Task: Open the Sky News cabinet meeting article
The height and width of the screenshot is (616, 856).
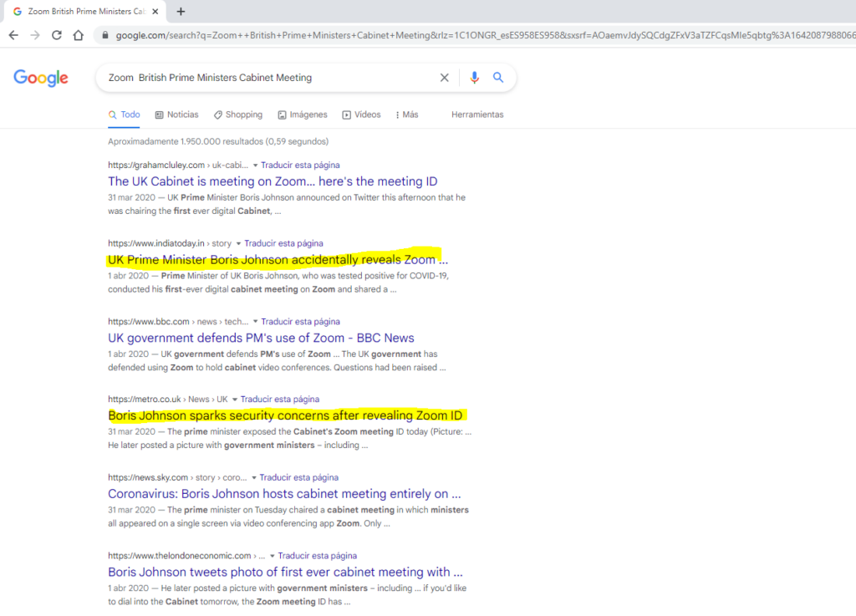Action: pos(283,493)
